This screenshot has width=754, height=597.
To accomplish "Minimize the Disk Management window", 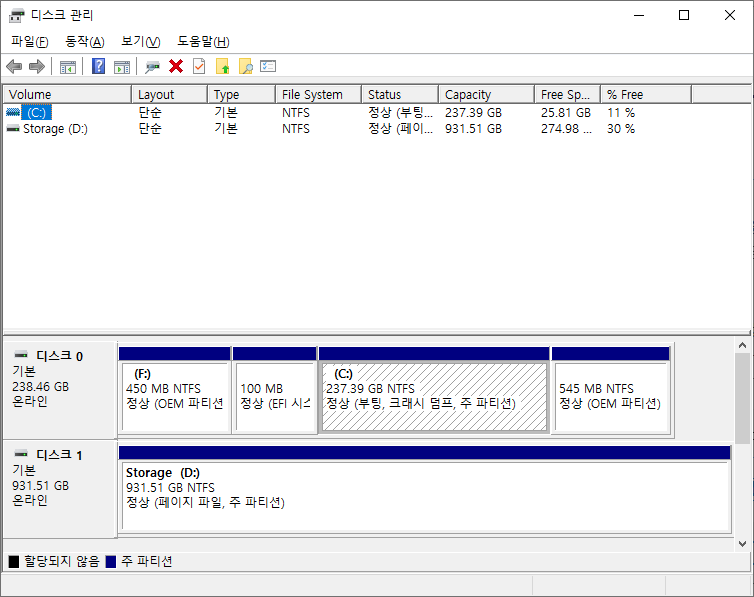I will click(x=639, y=15).
